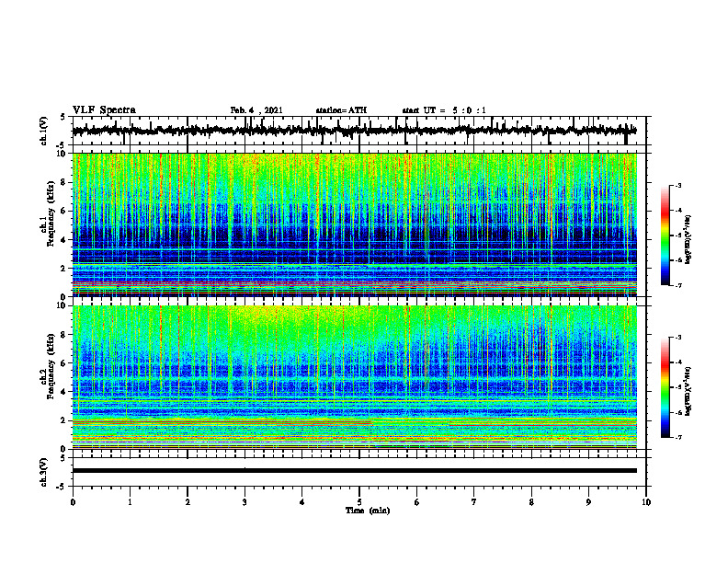The width and height of the screenshot is (728, 563).
Task: Click the time axis tick label "9"
Action: 588,502
